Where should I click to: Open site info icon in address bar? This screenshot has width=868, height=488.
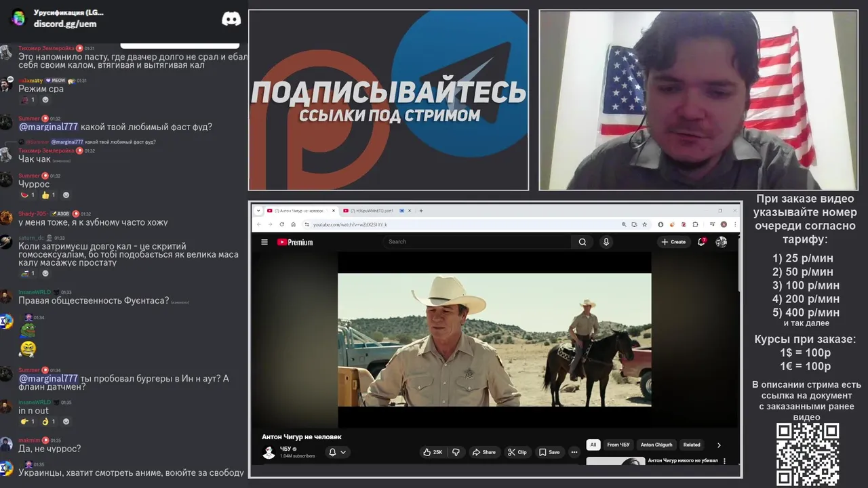click(x=307, y=224)
